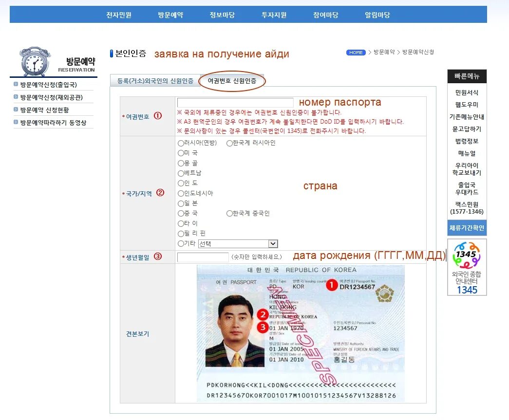Select the 여권번호 신원인증 tab

pyautogui.click(x=232, y=81)
